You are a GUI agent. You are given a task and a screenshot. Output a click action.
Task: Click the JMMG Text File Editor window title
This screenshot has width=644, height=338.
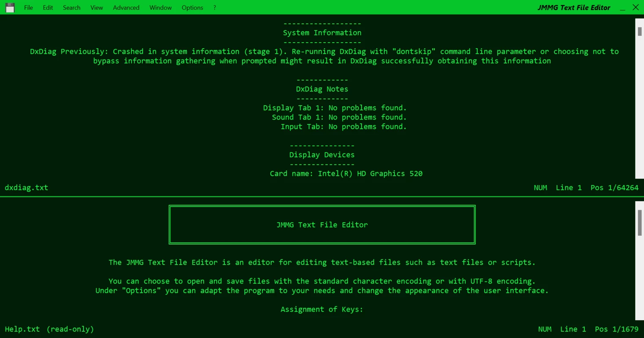[574, 8]
